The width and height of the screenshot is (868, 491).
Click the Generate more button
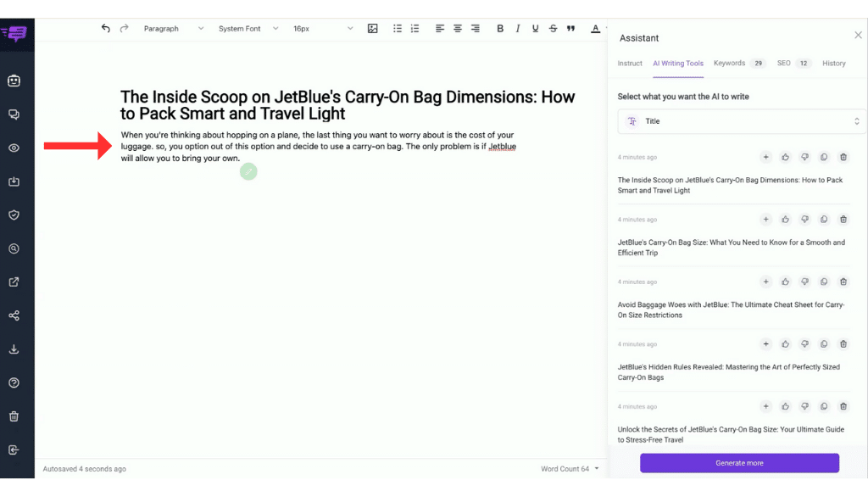pyautogui.click(x=739, y=463)
